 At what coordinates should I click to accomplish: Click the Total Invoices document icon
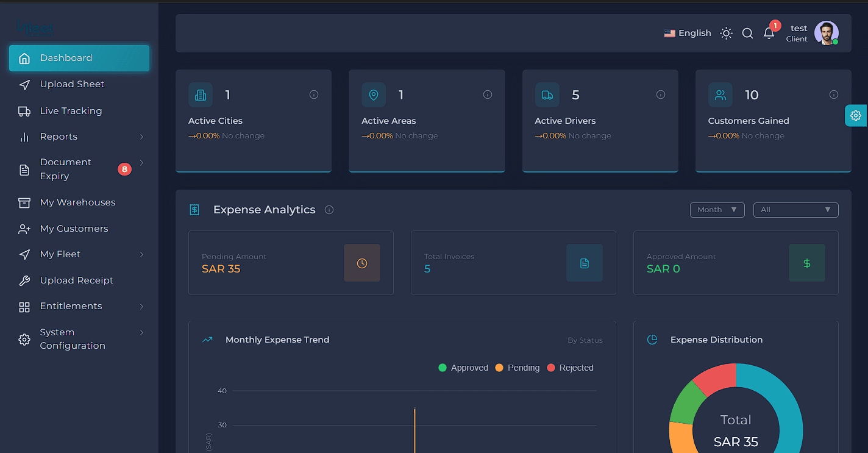pos(585,263)
